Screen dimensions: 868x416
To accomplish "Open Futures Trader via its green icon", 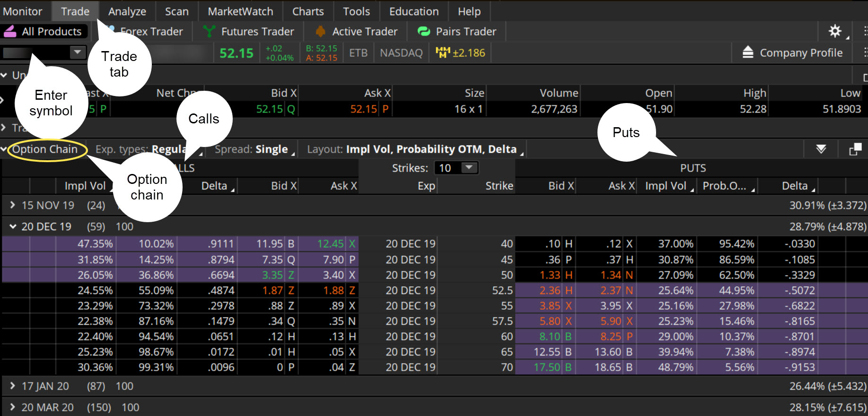I will point(209,32).
